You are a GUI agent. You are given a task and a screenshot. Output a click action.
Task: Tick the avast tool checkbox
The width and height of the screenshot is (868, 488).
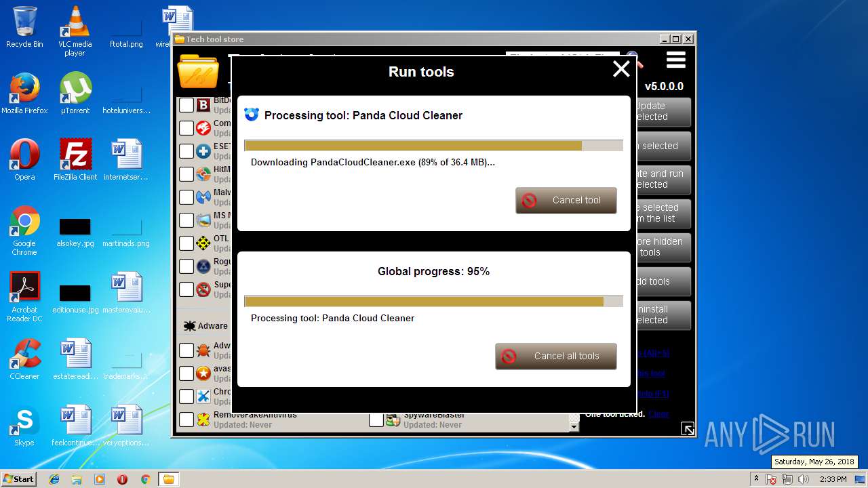point(186,373)
